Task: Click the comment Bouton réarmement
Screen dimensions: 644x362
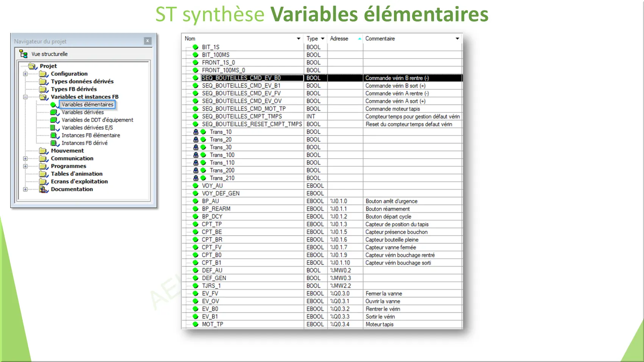Action: pyautogui.click(x=388, y=209)
